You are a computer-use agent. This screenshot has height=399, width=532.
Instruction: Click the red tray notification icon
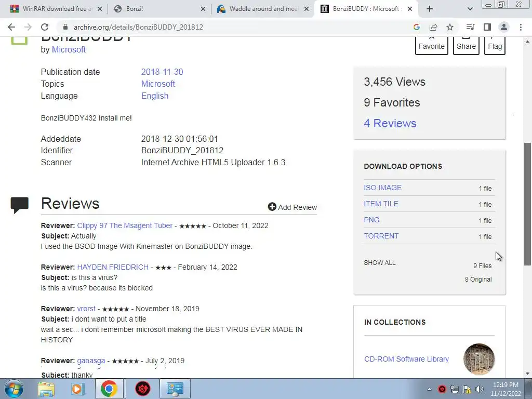pyautogui.click(x=442, y=389)
